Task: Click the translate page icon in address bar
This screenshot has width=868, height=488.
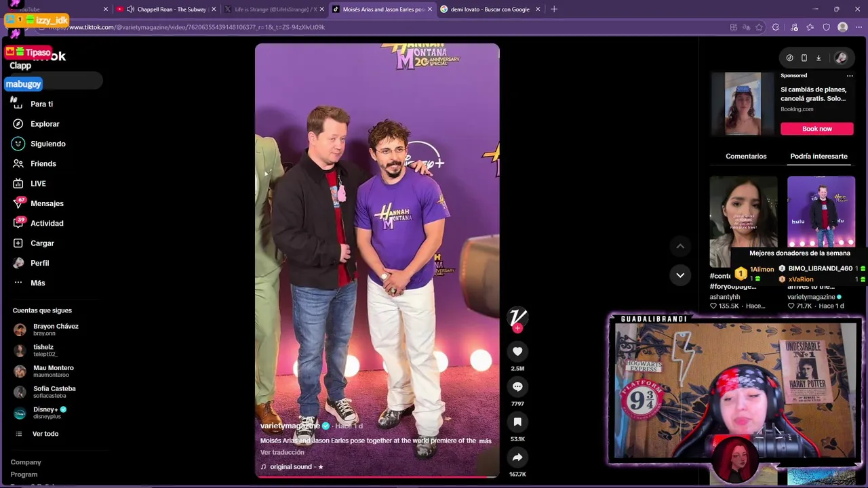Action: click(x=747, y=27)
